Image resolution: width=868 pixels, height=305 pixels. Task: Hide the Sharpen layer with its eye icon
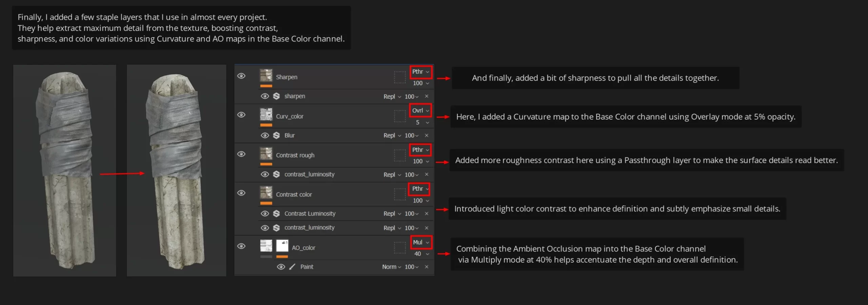pyautogui.click(x=241, y=76)
